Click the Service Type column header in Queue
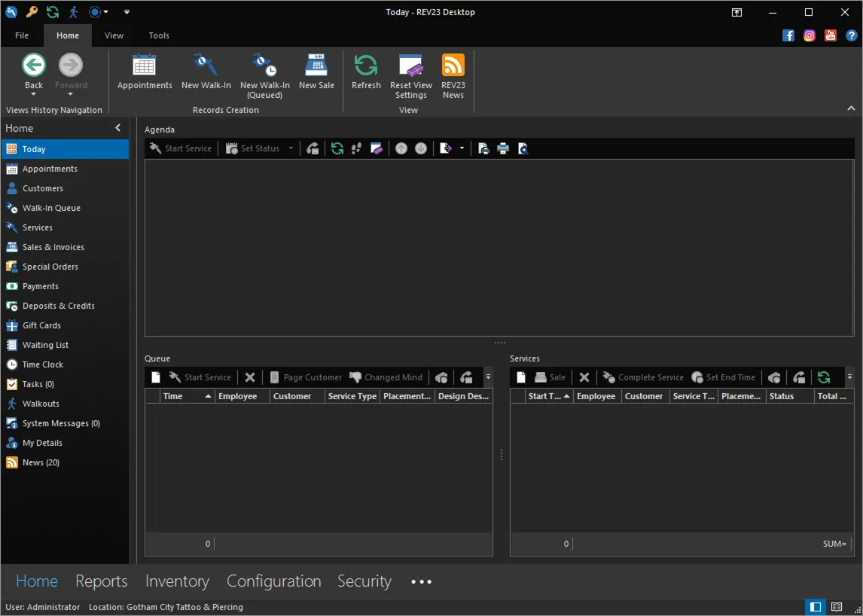Image resolution: width=863 pixels, height=616 pixels. click(352, 396)
